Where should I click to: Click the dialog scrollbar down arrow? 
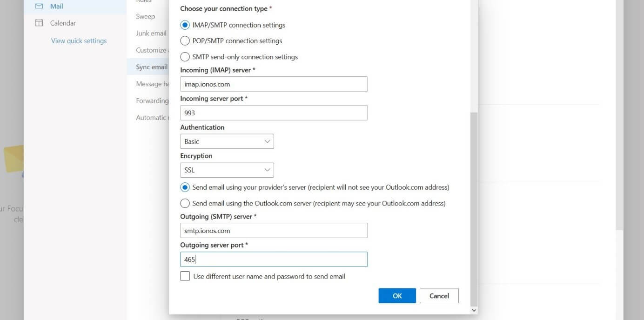tap(473, 310)
